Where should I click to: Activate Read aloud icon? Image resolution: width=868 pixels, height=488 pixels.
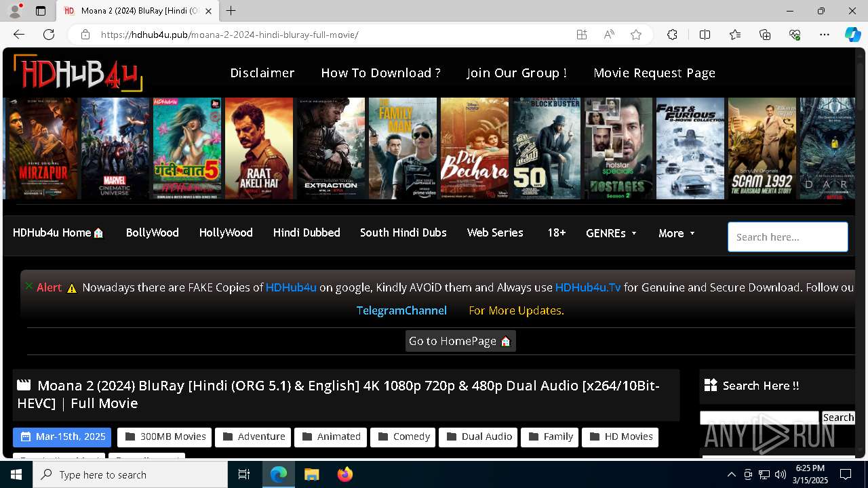click(x=609, y=35)
